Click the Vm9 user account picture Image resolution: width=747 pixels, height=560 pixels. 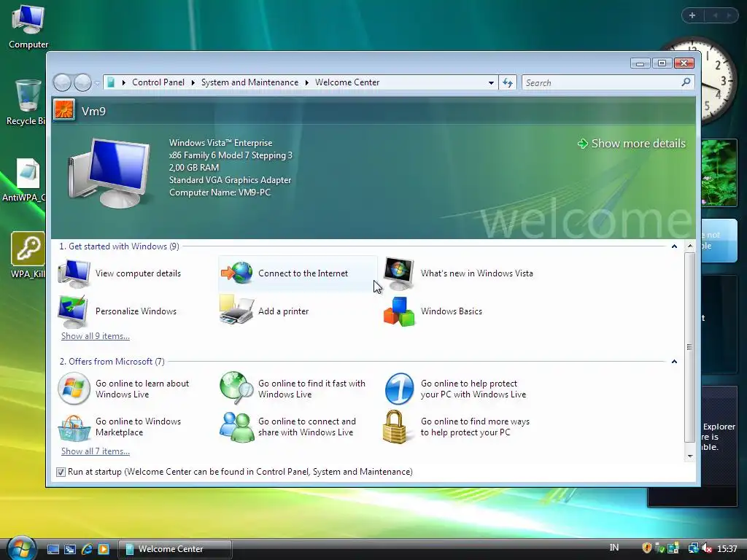pos(64,111)
